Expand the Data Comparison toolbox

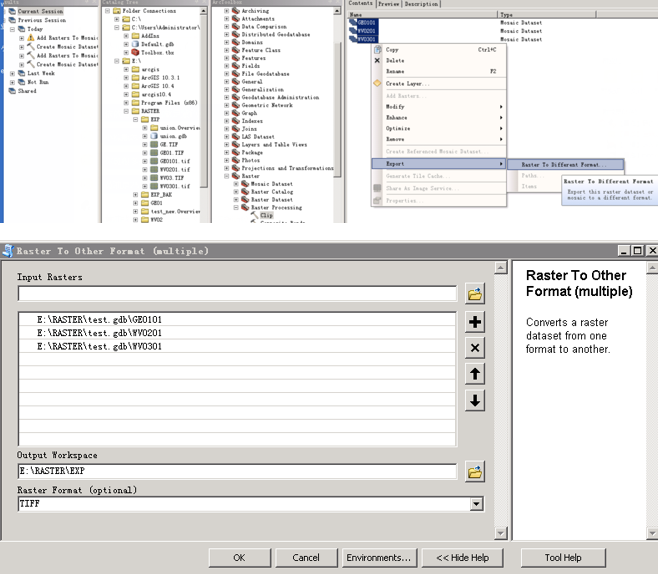click(x=227, y=26)
